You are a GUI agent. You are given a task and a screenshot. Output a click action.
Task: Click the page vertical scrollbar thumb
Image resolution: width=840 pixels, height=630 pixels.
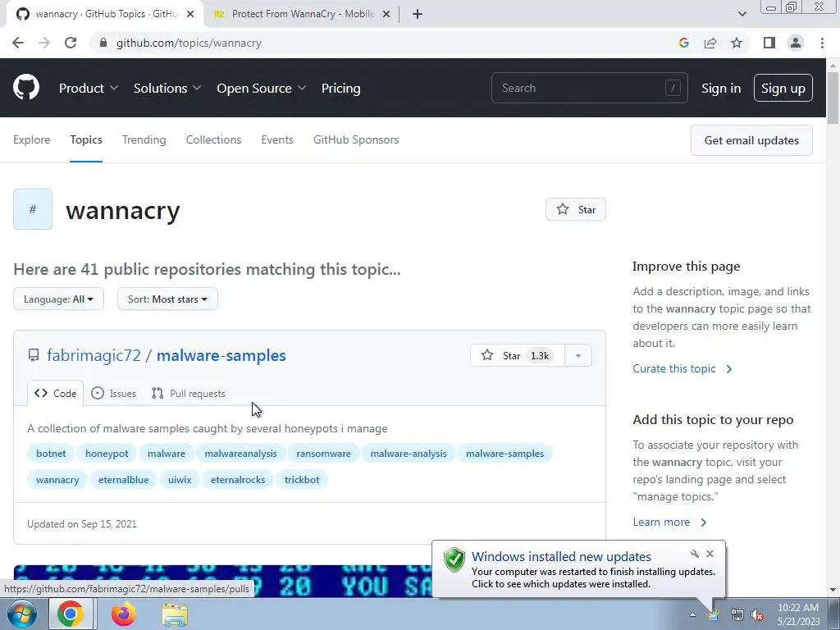(833, 97)
